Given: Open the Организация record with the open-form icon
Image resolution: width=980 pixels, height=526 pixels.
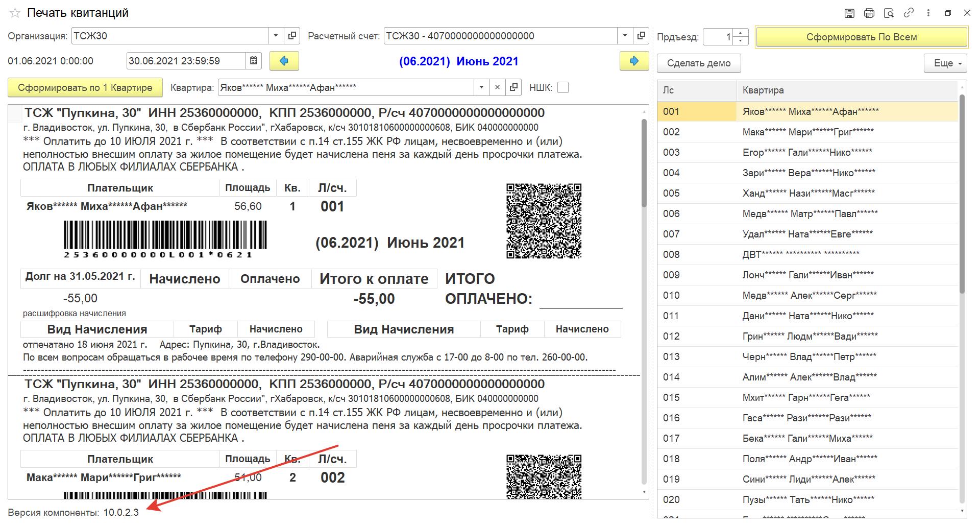Looking at the screenshot, I should click(x=292, y=36).
